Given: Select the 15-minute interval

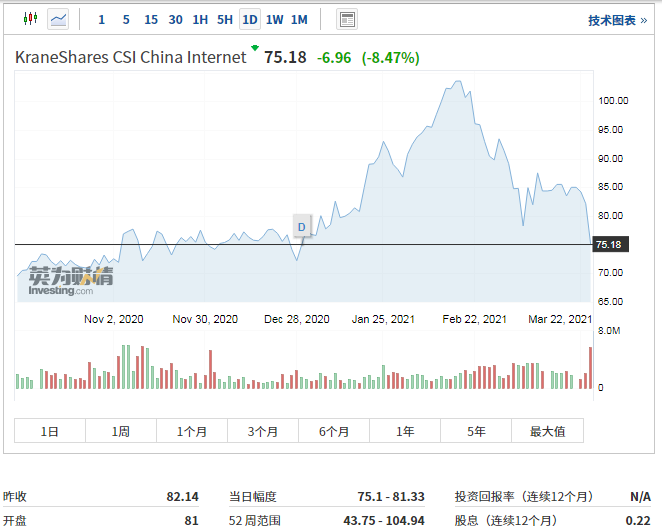Looking at the screenshot, I should click(x=150, y=19).
